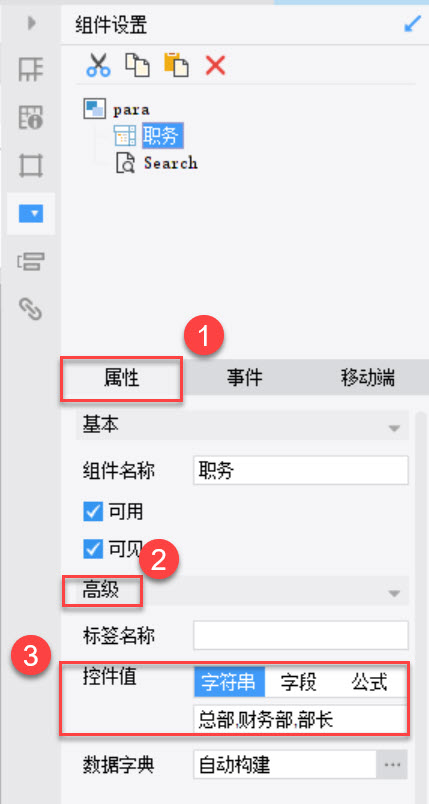Click the 数据字典 ellipsis button

tap(392, 765)
